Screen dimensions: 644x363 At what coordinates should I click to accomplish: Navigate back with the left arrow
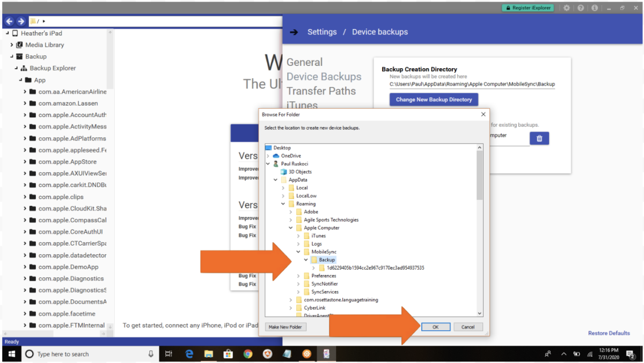[9, 21]
